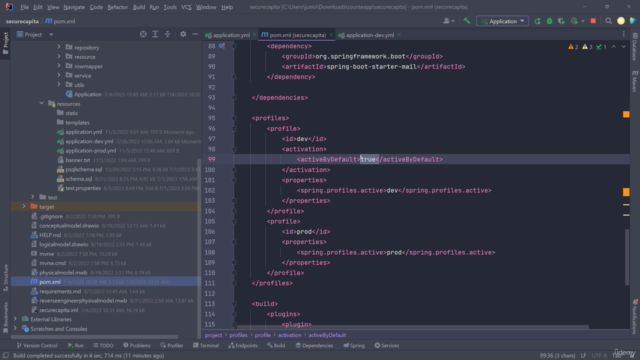The width and height of the screenshot is (640, 360).
Task: Click profiles breadcrumb in editor footer
Action: (238, 335)
